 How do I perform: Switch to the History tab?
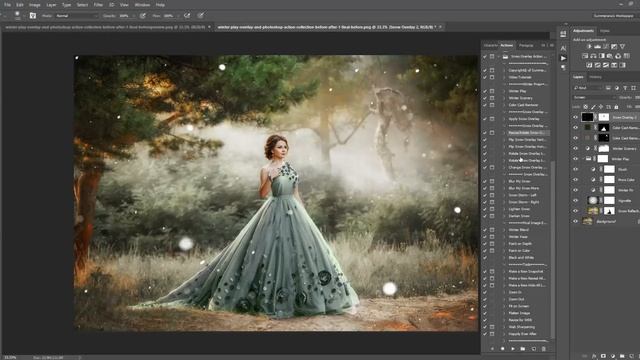coord(595,77)
